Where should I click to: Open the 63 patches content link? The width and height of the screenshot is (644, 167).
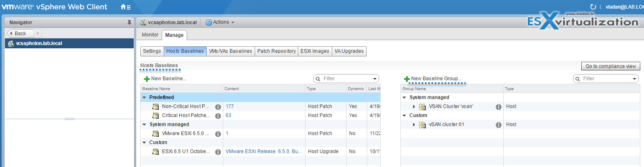[228, 115]
